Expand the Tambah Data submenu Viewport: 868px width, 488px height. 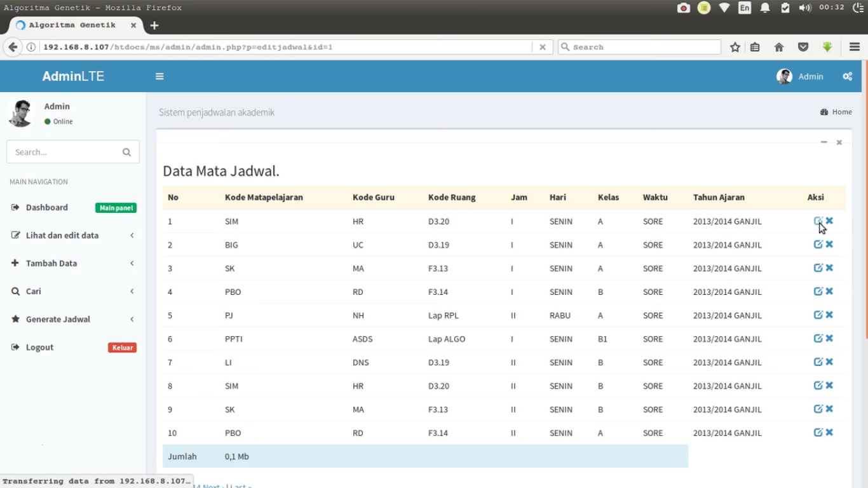point(51,263)
